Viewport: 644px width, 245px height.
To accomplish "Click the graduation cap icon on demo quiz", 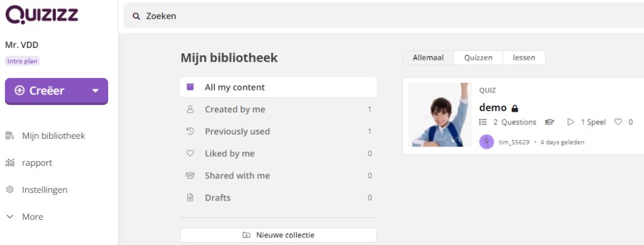I will pyautogui.click(x=549, y=122).
